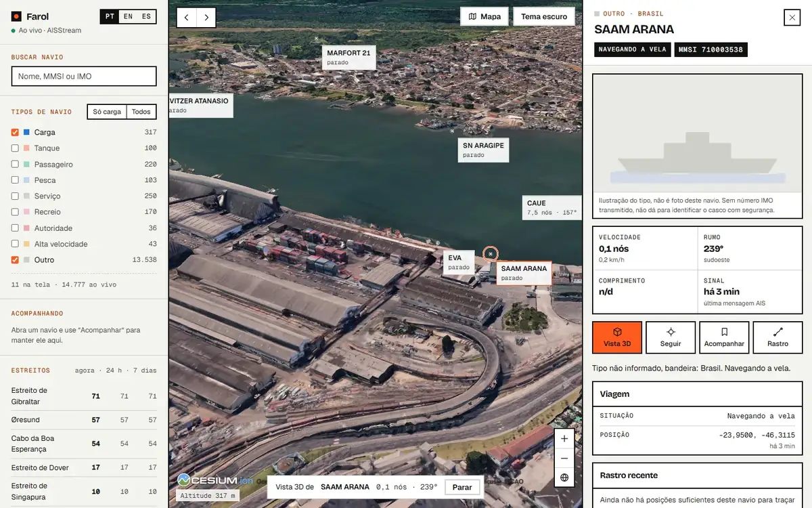
Task: Zoom in on the map
Action: pyautogui.click(x=564, y=438)
